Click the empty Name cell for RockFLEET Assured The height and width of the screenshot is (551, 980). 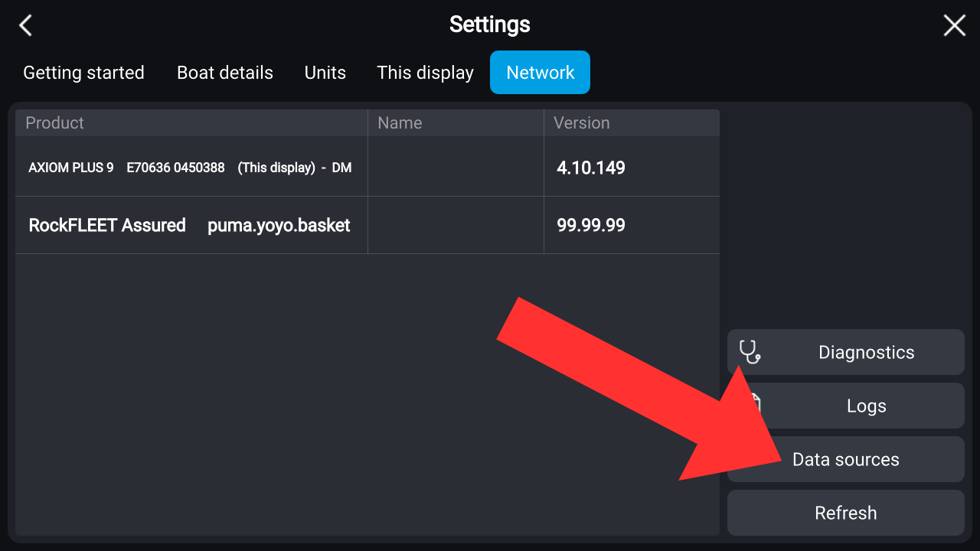coord(456,226)
